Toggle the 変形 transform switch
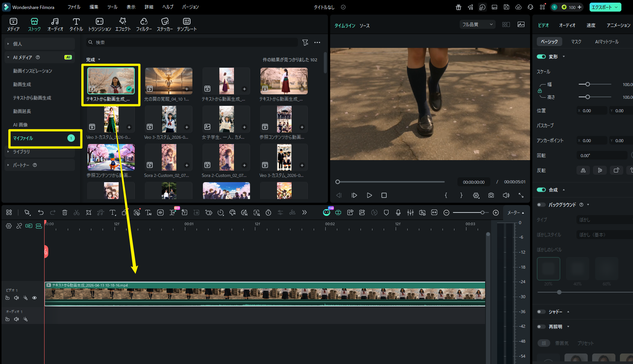This screenshot has height=364, width=633. [x=541, y=56]
